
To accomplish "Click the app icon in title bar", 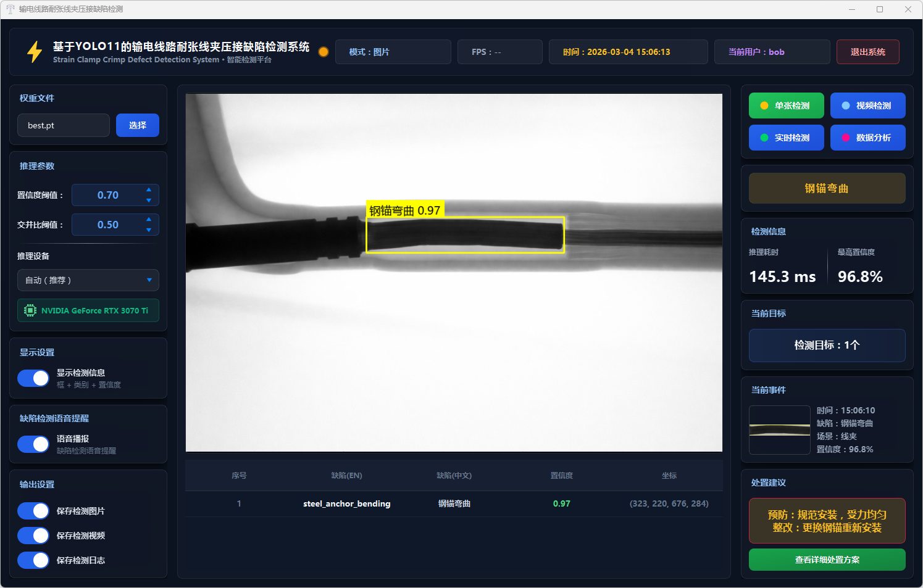I will (x=10, y=9).
